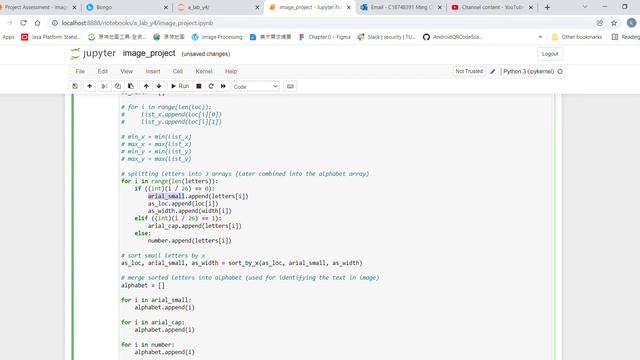
Task: Save notebook with the floppy disk icon
Action: (75, 86)
